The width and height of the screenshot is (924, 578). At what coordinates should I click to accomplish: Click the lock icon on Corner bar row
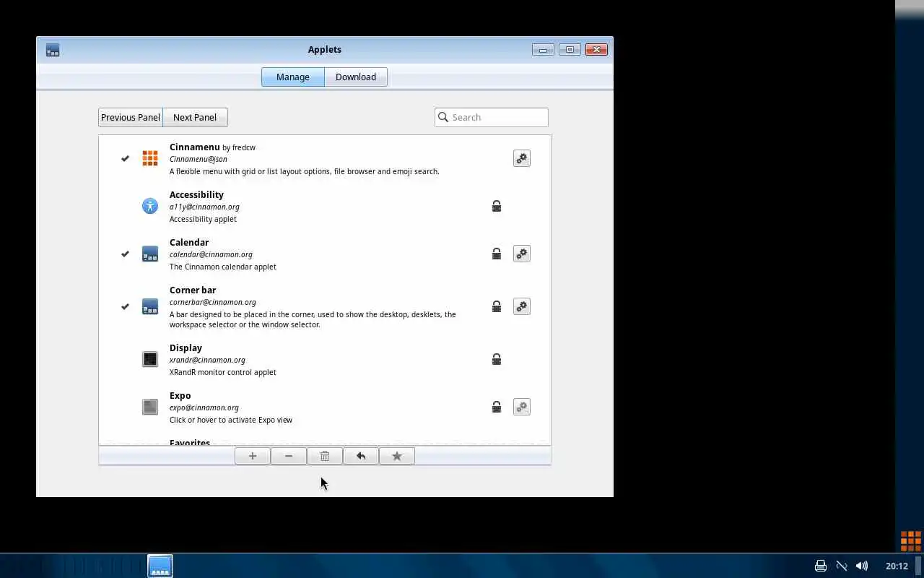pyautogui.click(x=497, y=306)
